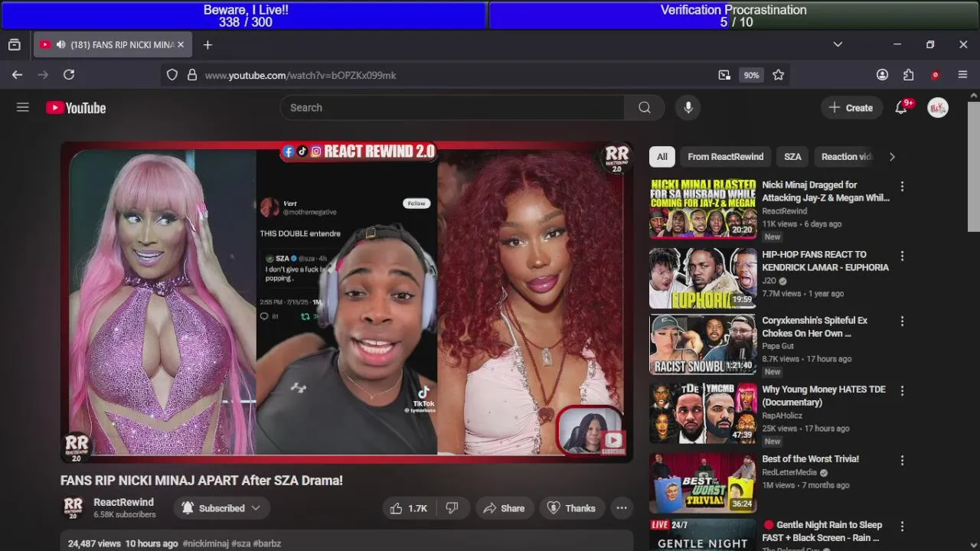Open options for Kendrick Lamar Euphoria video
This screenshot has width=980, height=551.
(902, 256)
